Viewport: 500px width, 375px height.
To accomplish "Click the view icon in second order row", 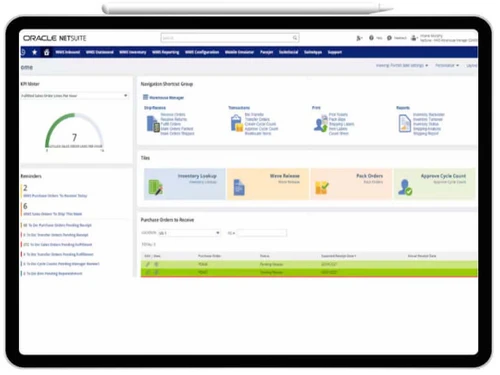I will coord(157,272).
